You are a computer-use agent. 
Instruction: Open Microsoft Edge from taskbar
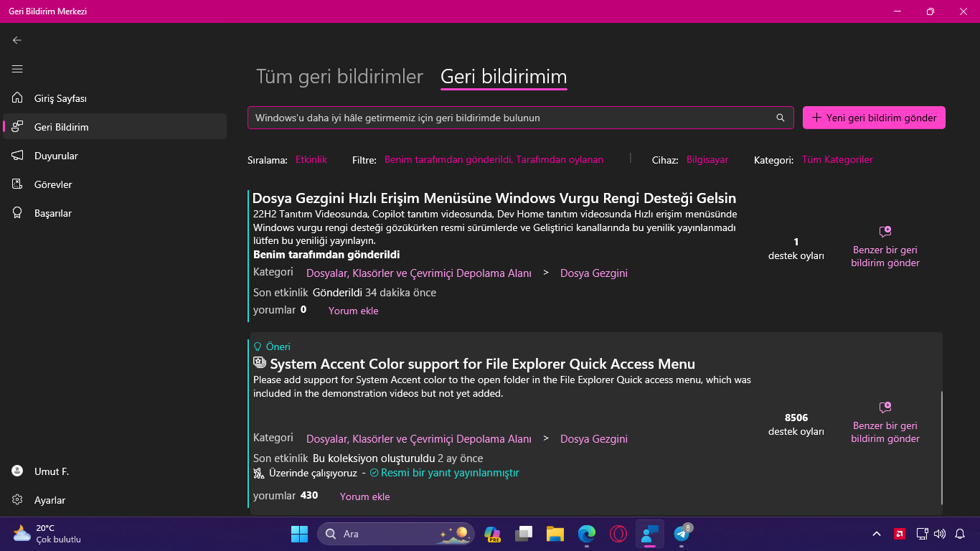(587, 534)
